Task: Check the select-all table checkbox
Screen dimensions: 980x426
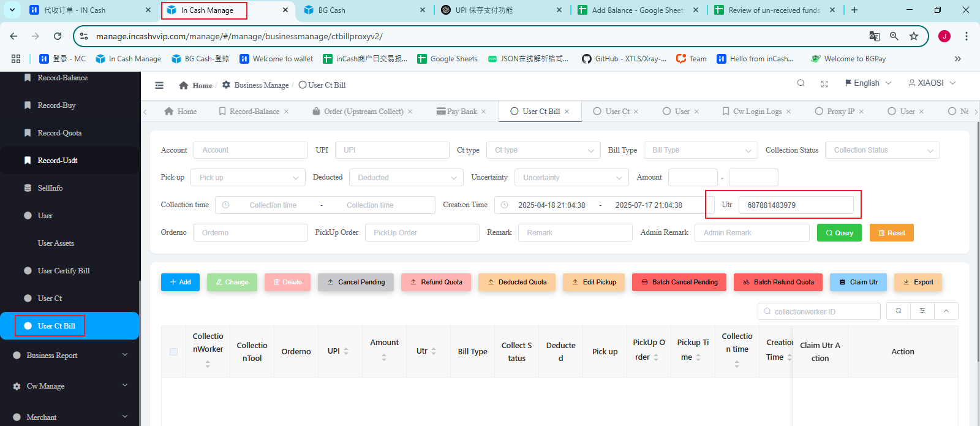Action: [x=173, y=352]
